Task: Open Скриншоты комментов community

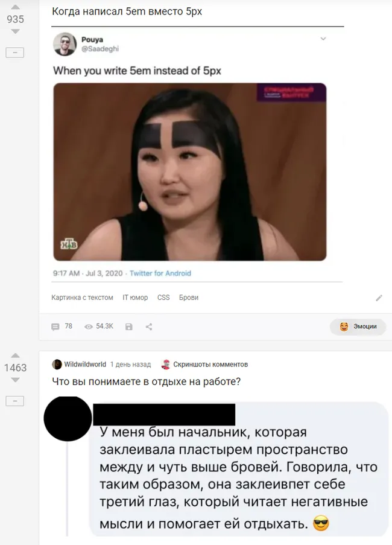Action: click(210, 365)
